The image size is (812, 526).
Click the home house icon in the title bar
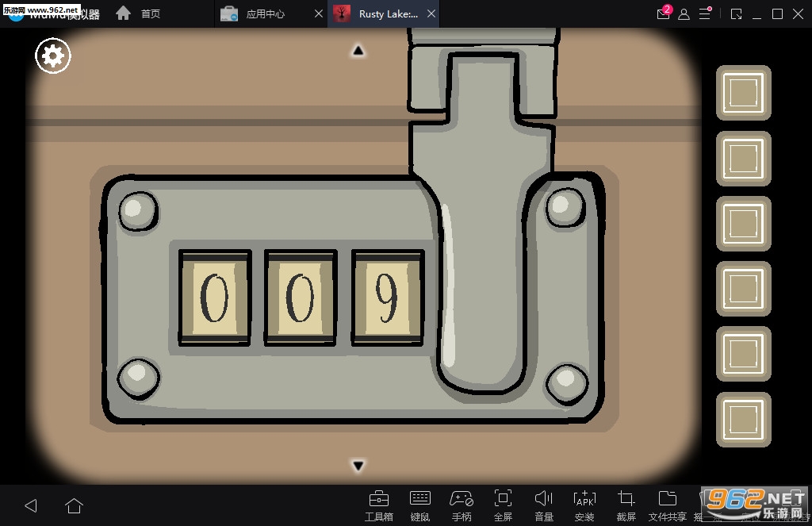(x=123, y=13)
